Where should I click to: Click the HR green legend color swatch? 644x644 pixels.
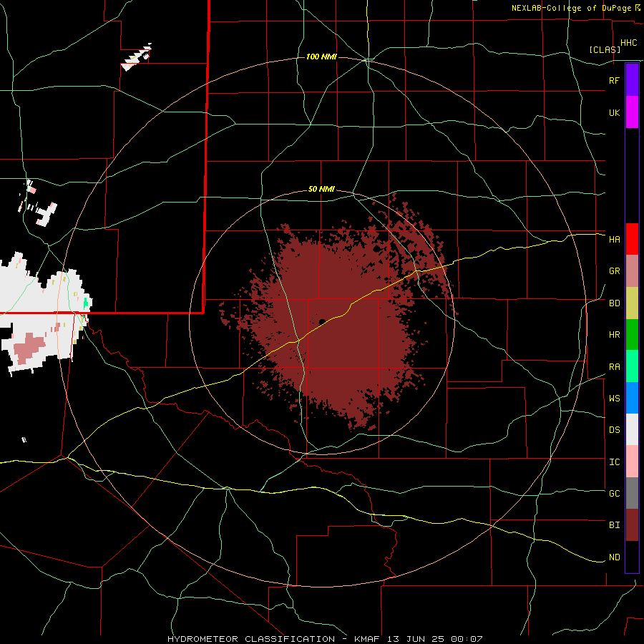[x=632, y=335]
